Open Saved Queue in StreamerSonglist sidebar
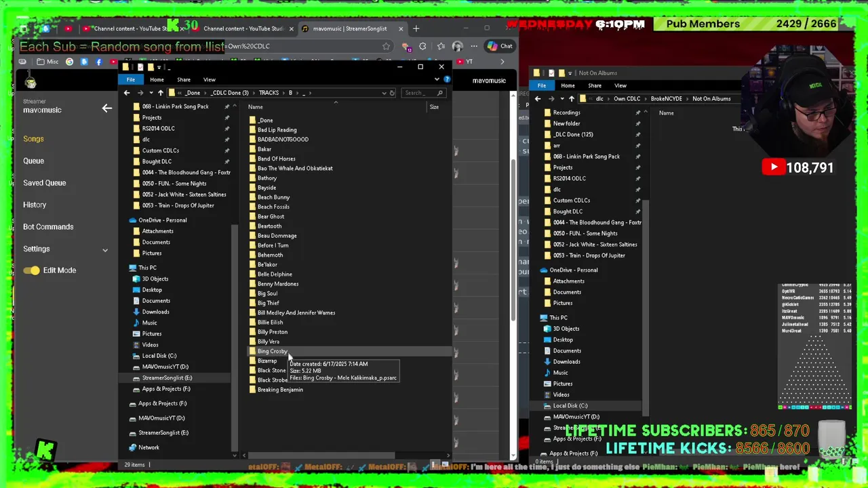 (x=45, y=183)
